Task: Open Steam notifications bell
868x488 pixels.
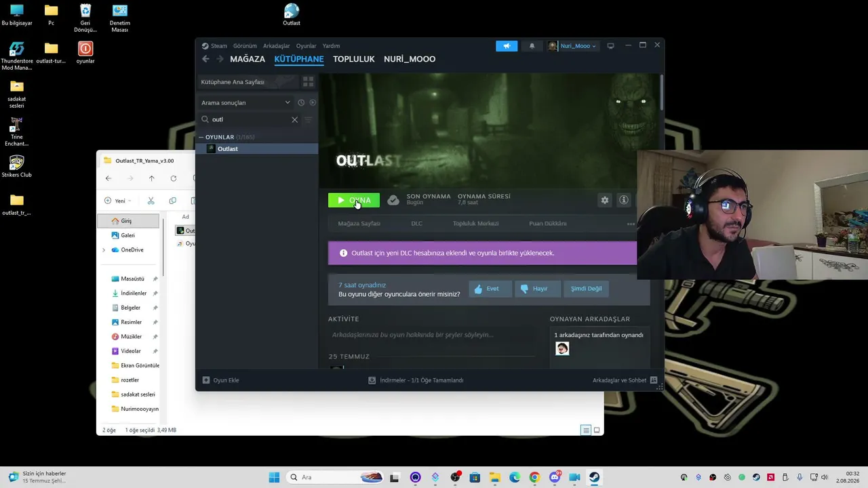Action: tap(532, 46)
